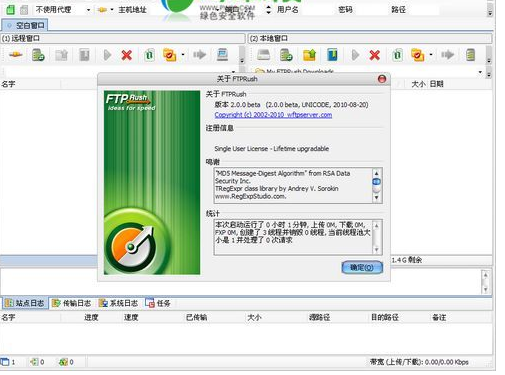505x375 pixels.
Task: Open dropdown arrow beside remote folder-check icon
Action: point(183,55)
